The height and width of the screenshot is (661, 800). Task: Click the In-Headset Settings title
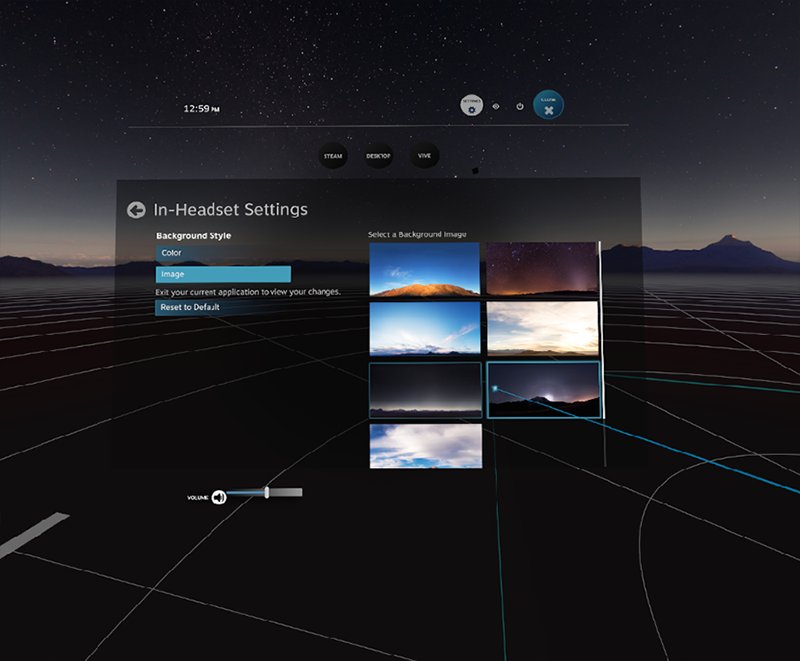[231, 210]
